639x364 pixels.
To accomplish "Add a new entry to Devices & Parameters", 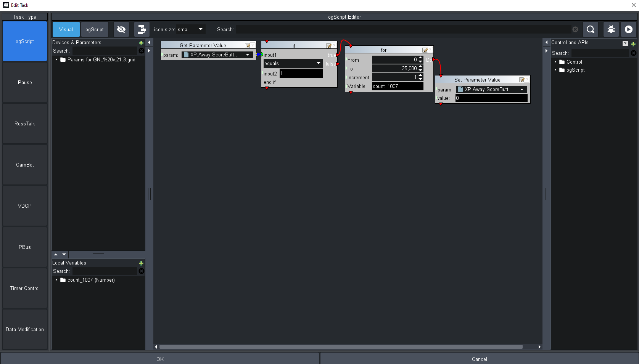I will [141, 43].
